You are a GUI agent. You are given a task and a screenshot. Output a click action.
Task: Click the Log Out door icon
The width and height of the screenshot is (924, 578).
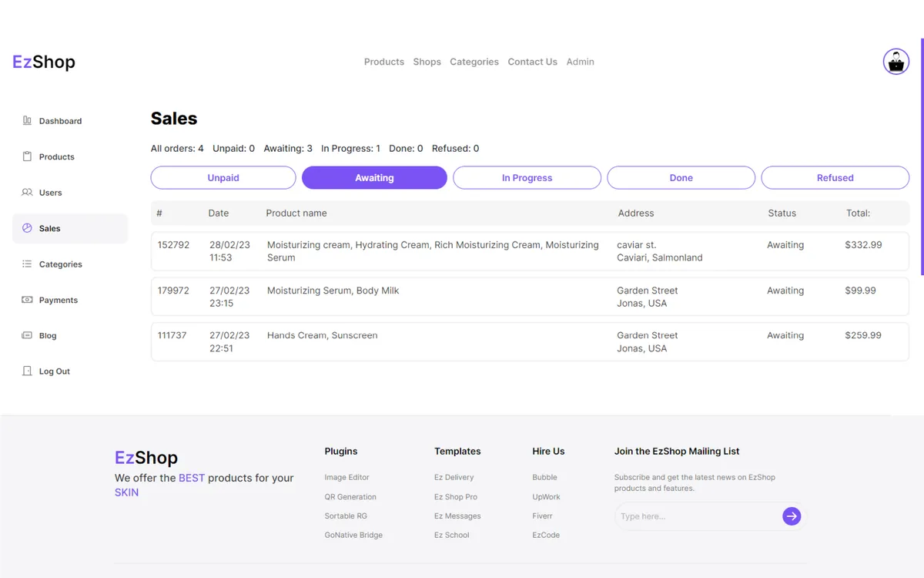coord(27,371)
